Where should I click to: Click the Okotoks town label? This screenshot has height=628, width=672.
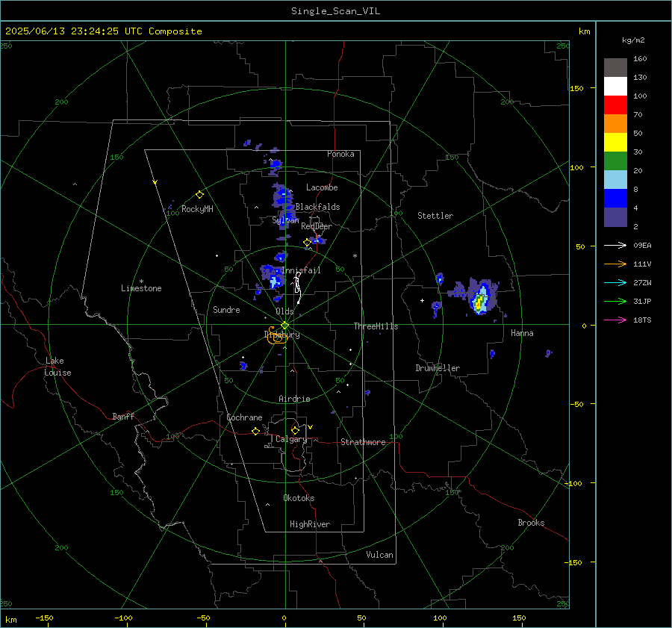[299, 498]
